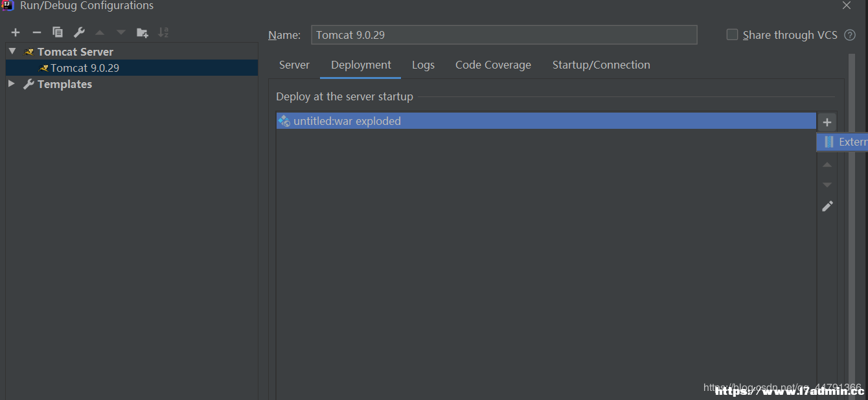Select untitled:war exploded artifact row
868x400 pixels.
546,121
